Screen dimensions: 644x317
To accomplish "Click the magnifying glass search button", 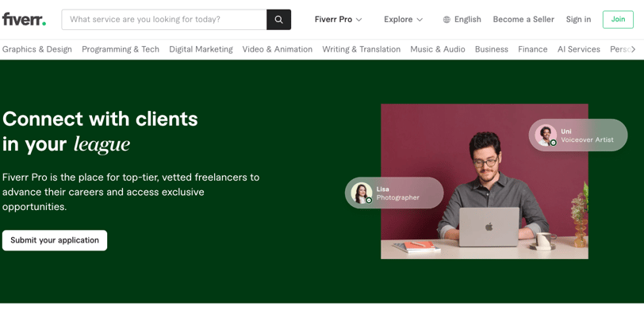I will click(278, 20).
